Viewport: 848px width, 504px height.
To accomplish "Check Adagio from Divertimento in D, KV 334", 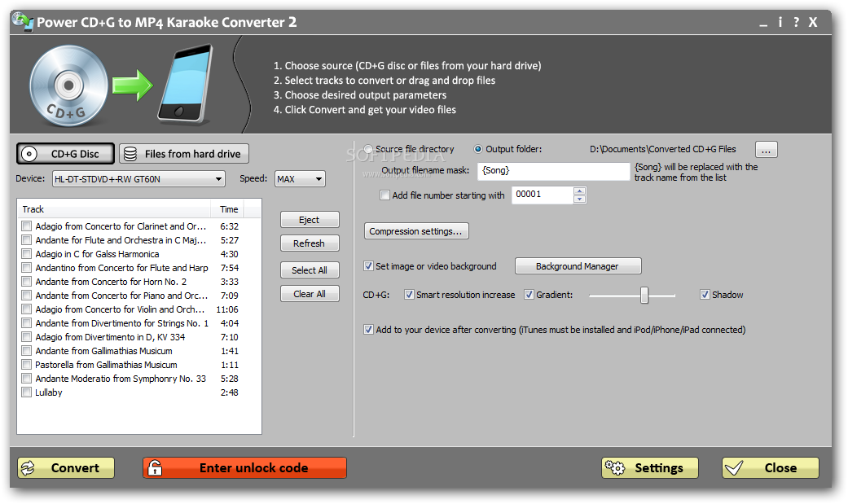I will click(x=27, y=337).
